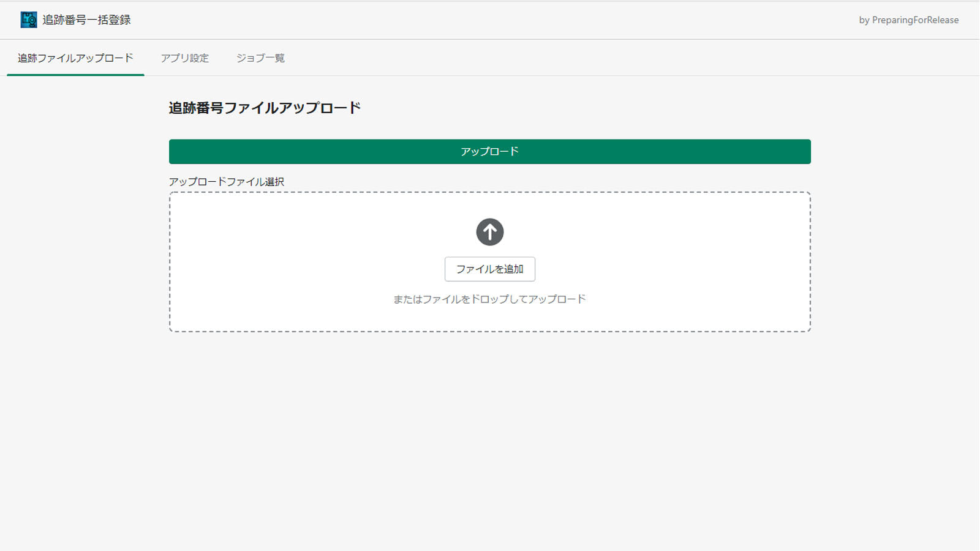Click the file selection drop zone border
The width and height of the screenshot is (980, 551).
tap(489, 192)
